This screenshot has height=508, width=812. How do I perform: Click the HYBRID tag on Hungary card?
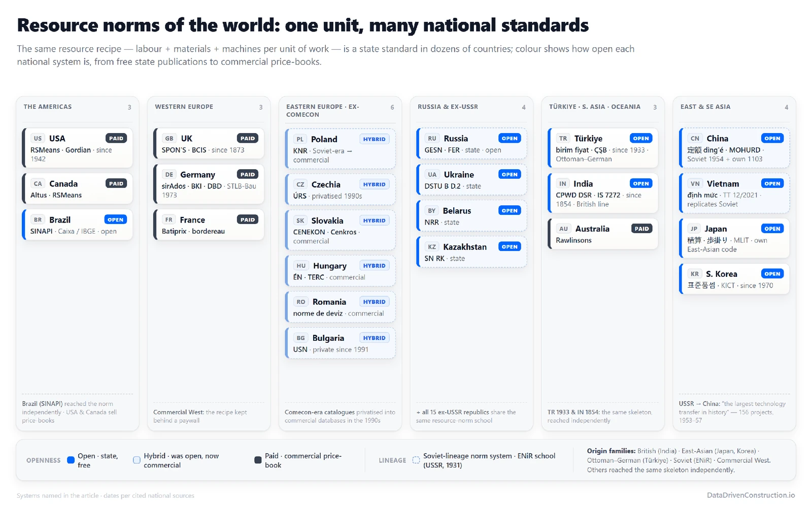point(375,266)
